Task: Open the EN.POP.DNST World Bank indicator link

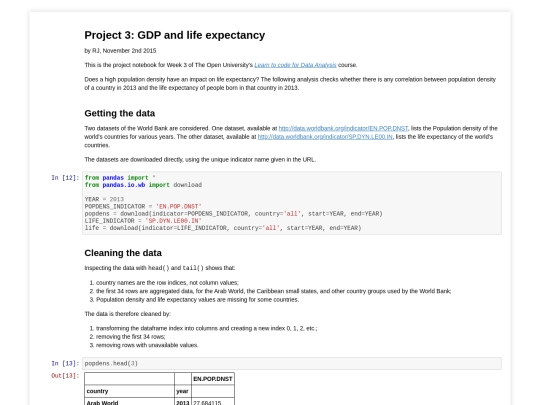Action: tap(343, 128)
